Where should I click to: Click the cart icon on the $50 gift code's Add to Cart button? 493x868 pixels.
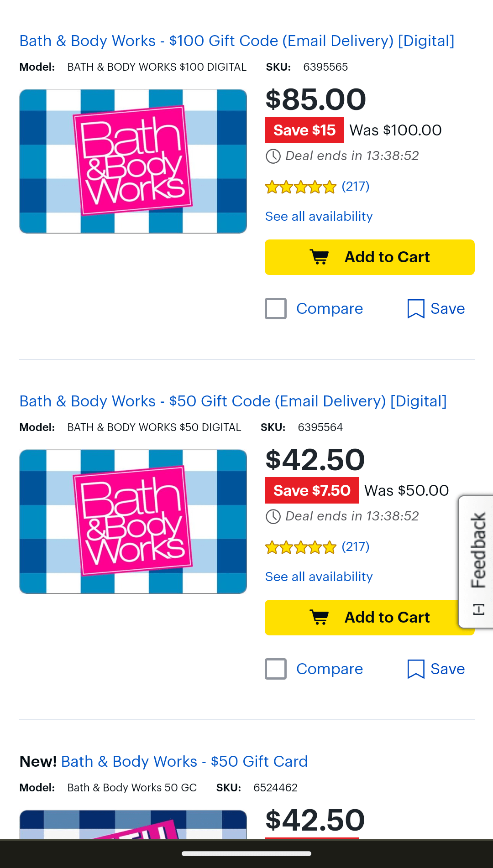pyautogui.click(x=320, y=617)
